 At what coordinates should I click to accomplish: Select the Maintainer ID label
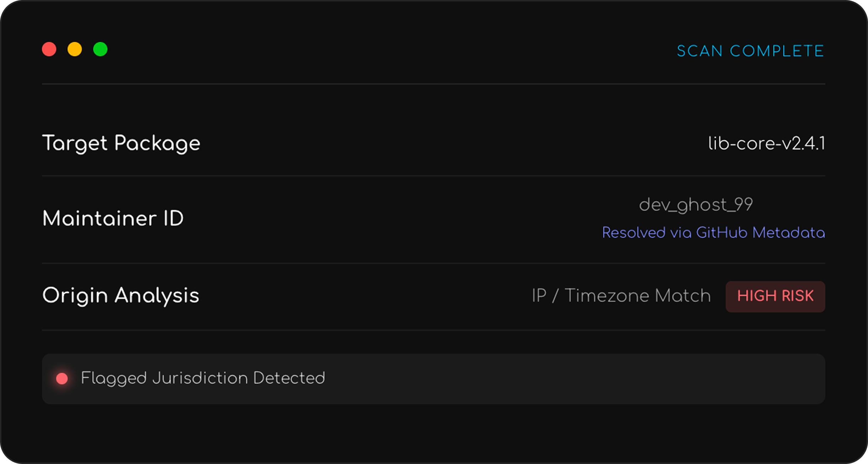tap(113, 218)
